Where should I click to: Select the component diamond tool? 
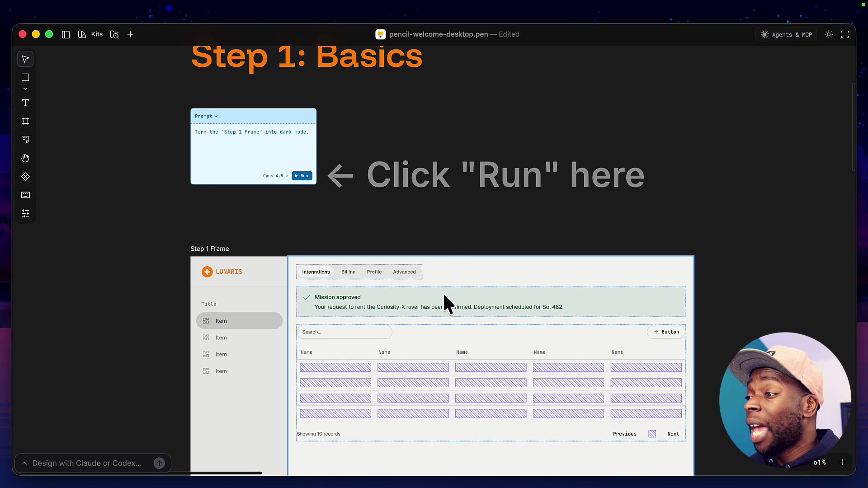pyautogui.click(x=25, y=177)
